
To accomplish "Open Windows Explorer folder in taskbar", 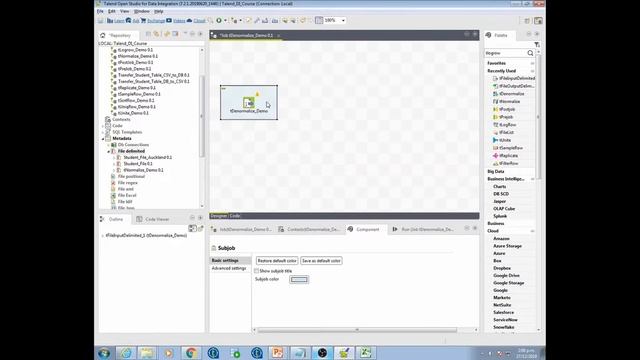I will click(x=147, y=353).
